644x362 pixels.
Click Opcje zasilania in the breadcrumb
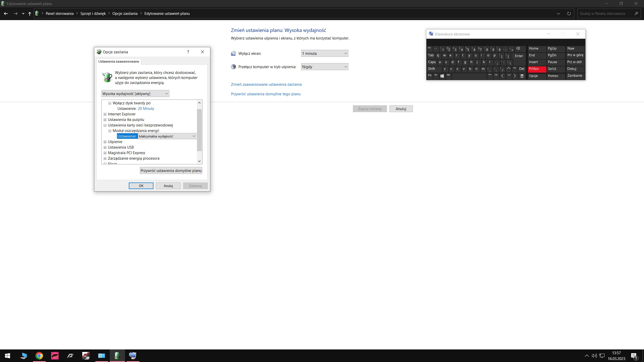pos(125,14)
